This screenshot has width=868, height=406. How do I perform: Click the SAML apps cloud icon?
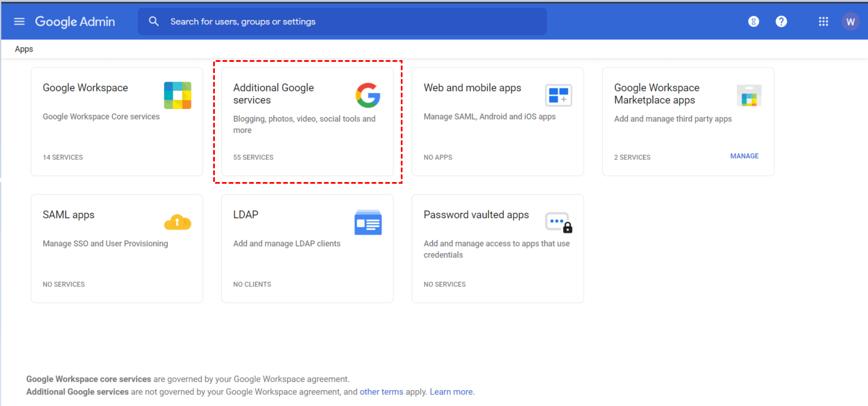click(177, 222)
